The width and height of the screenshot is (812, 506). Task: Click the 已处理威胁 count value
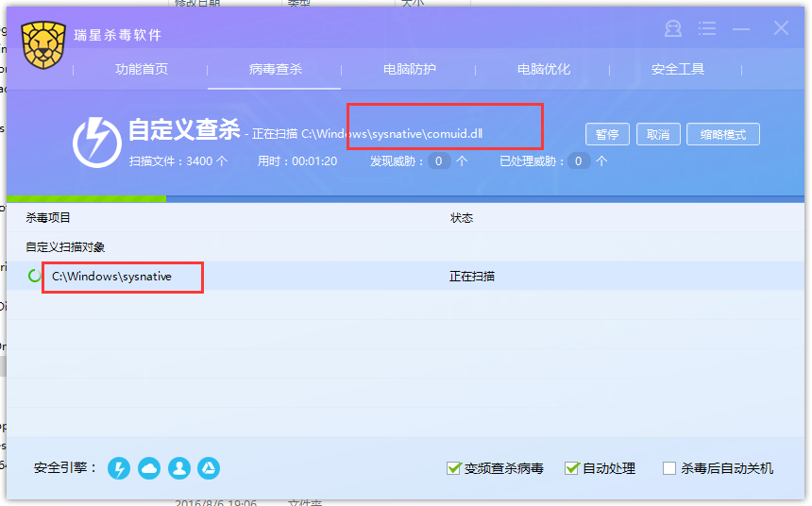click(x=579, y=161)
